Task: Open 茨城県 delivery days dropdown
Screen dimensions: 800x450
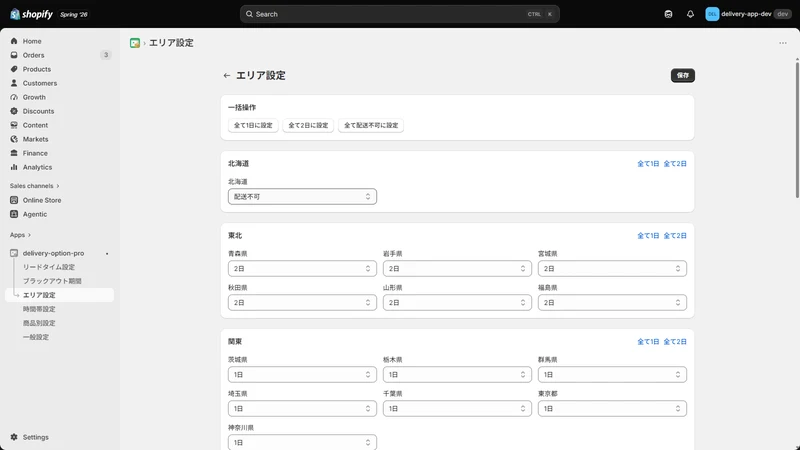Action: click(x=302, y=374)
